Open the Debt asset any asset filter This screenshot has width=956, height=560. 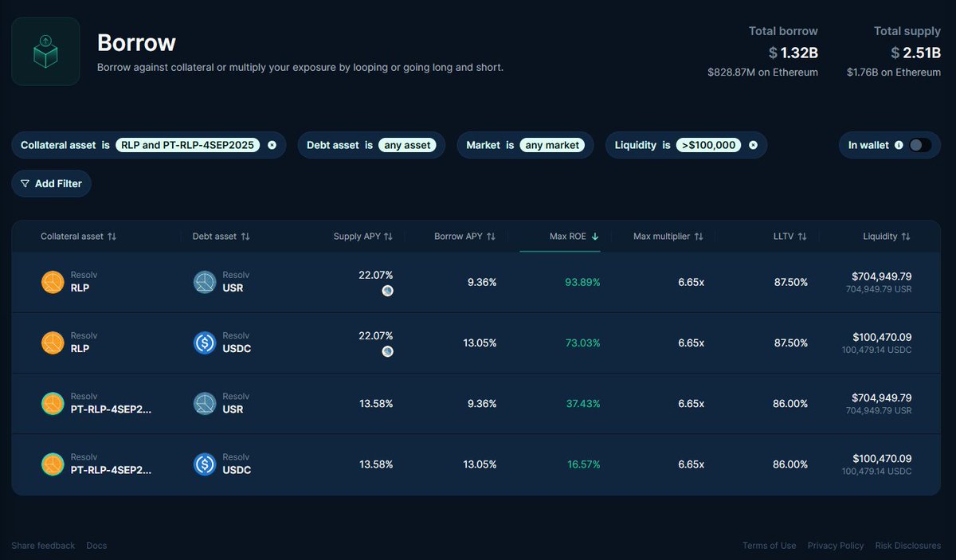pyautogui.click(x=408, y=145)
